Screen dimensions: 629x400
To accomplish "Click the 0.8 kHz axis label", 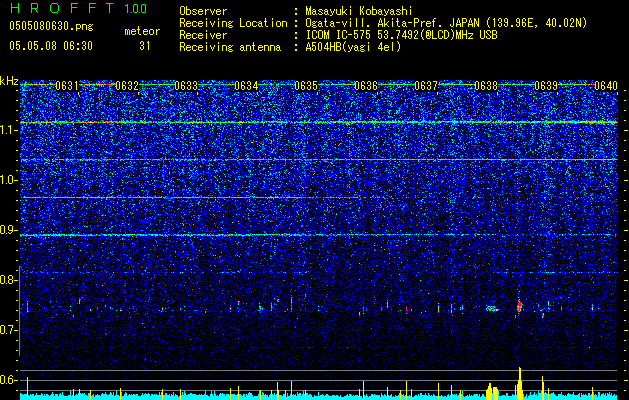I will pyautogui.click(x=9, y=280).
